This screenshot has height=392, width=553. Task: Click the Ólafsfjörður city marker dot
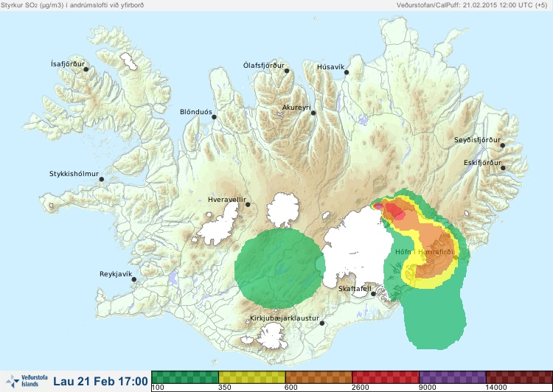pyautogui.click(x=287, y=71)
